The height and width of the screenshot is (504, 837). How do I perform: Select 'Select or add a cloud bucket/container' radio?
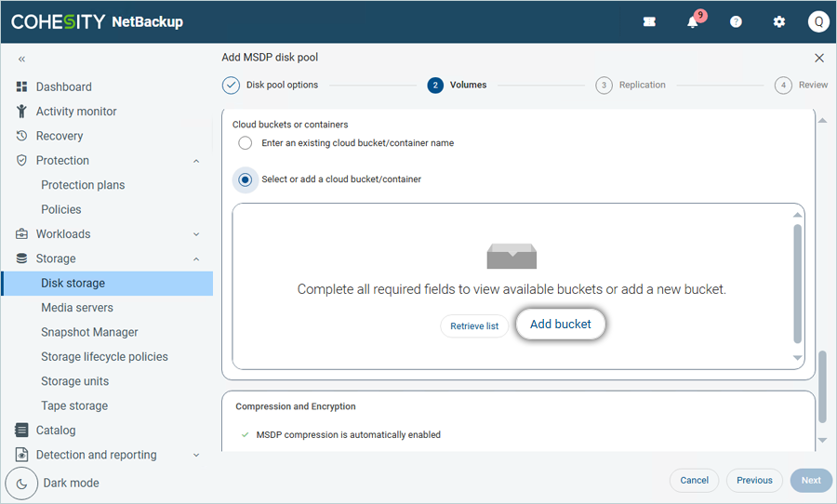[246, 179]
